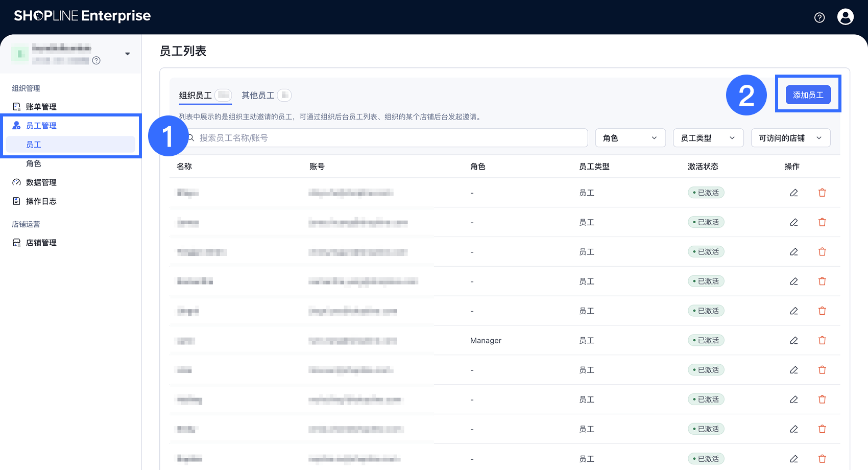The image size is (868, 470).
Task: Click delete trash icon in first employee row
Action: pyautogui.click(x=822, y=193)
